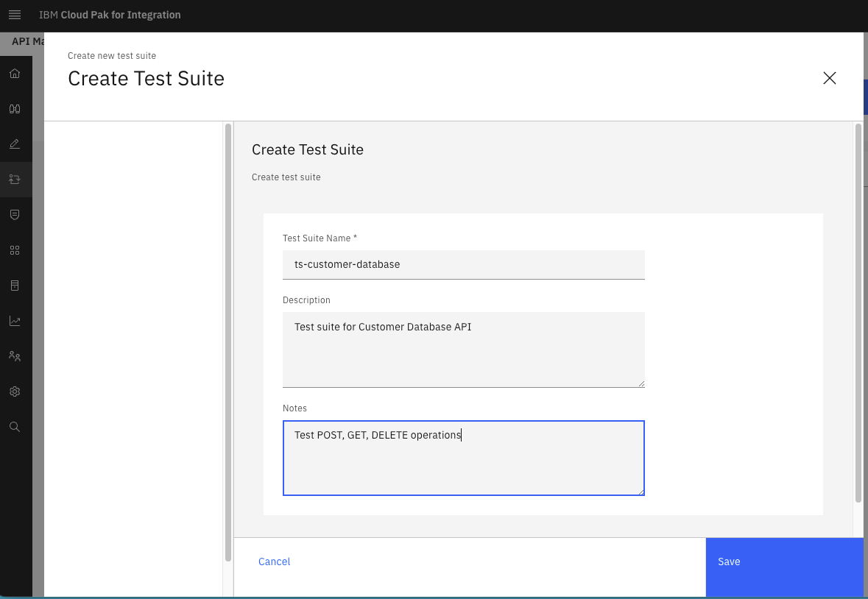
Task: Click the Test Suite Name input field
Action: click(x=463, y=264)
